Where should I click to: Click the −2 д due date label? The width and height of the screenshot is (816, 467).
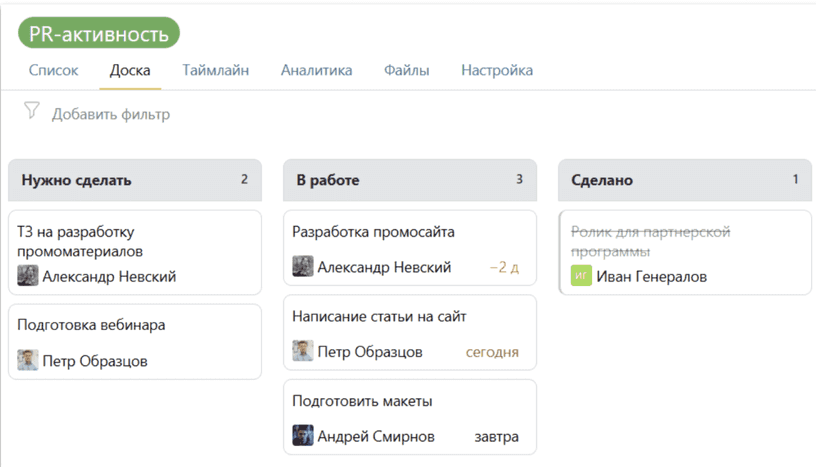504,268
